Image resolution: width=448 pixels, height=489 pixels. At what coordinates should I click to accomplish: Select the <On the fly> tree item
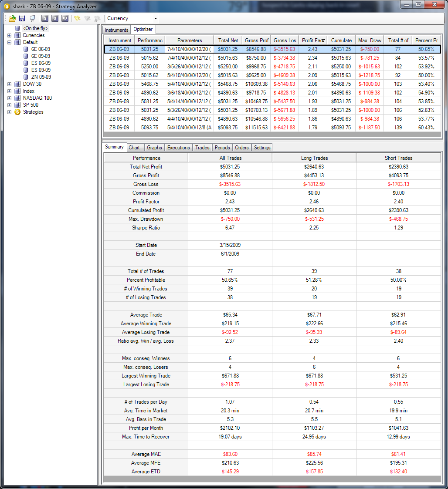35,28
